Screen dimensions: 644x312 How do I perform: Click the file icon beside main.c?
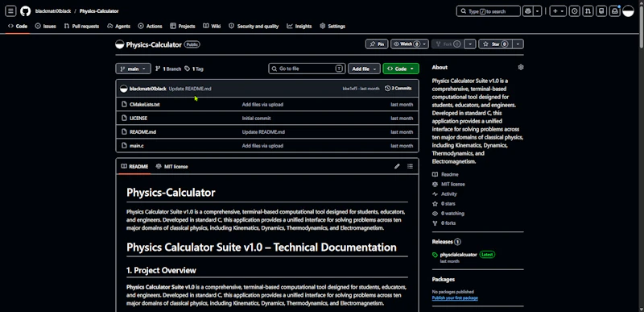pos(124,145)
